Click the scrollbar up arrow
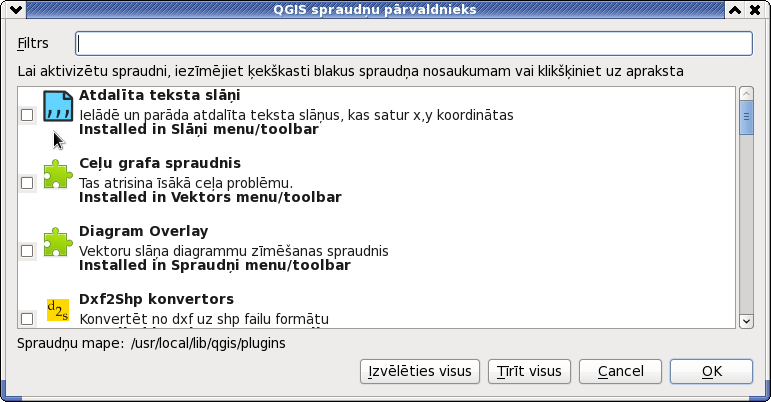 [x=746, y=94]
